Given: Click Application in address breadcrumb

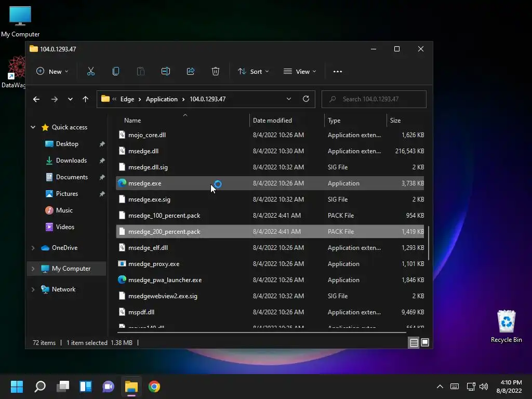Looking at the screenshot, I should coord(162,99).
